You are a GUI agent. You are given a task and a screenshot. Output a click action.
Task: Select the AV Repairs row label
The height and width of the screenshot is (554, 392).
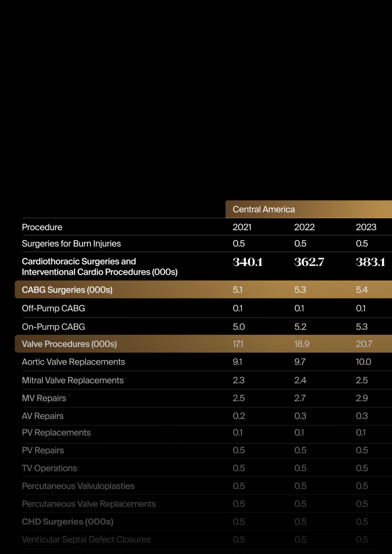(x=43, y=416)
